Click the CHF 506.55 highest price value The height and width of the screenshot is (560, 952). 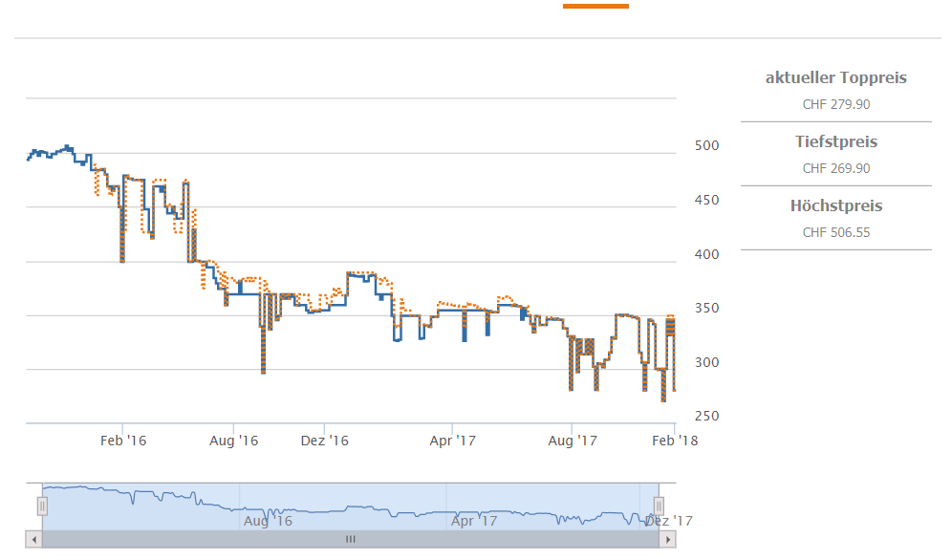coord(835,233)
